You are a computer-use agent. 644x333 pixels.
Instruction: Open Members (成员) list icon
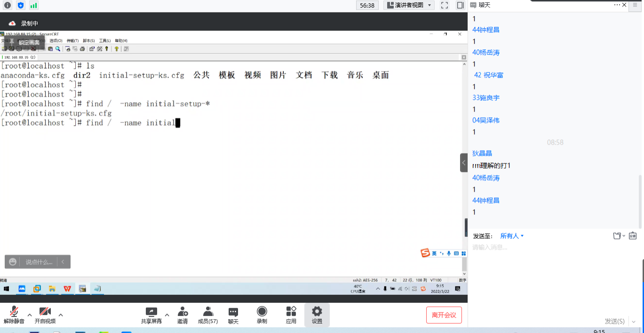tap(207, 315)
